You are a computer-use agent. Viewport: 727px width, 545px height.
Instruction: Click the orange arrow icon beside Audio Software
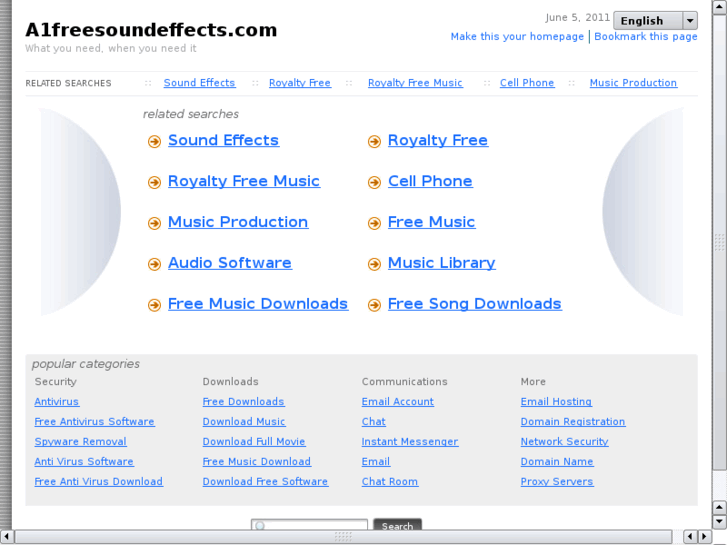tap(154, 265)
